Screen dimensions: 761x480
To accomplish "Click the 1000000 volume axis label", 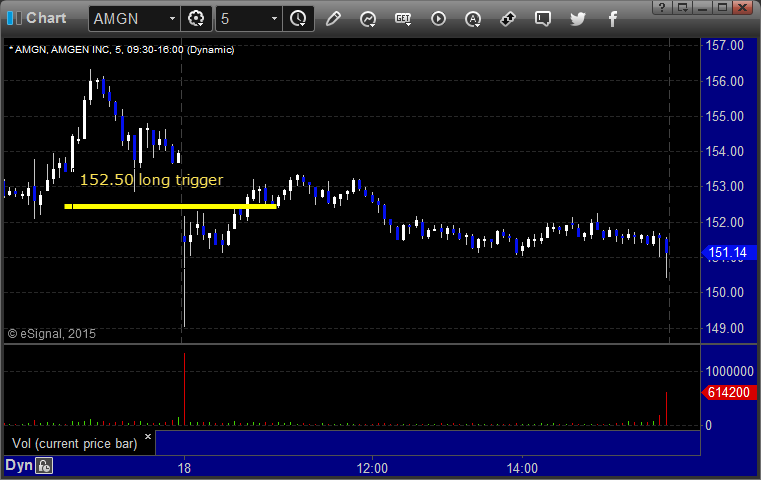I will (x=729, y=371).
